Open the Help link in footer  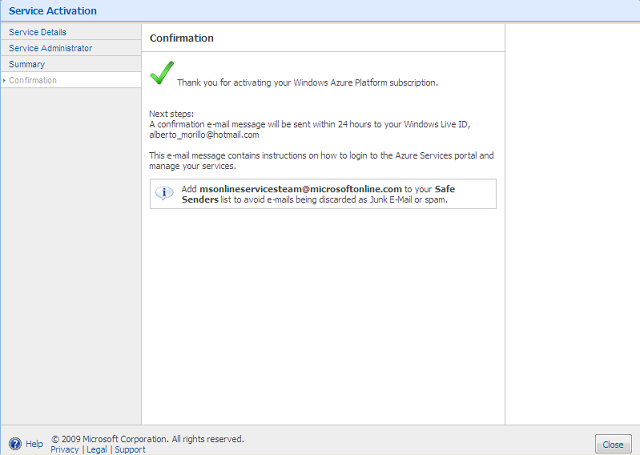(34, 444)
